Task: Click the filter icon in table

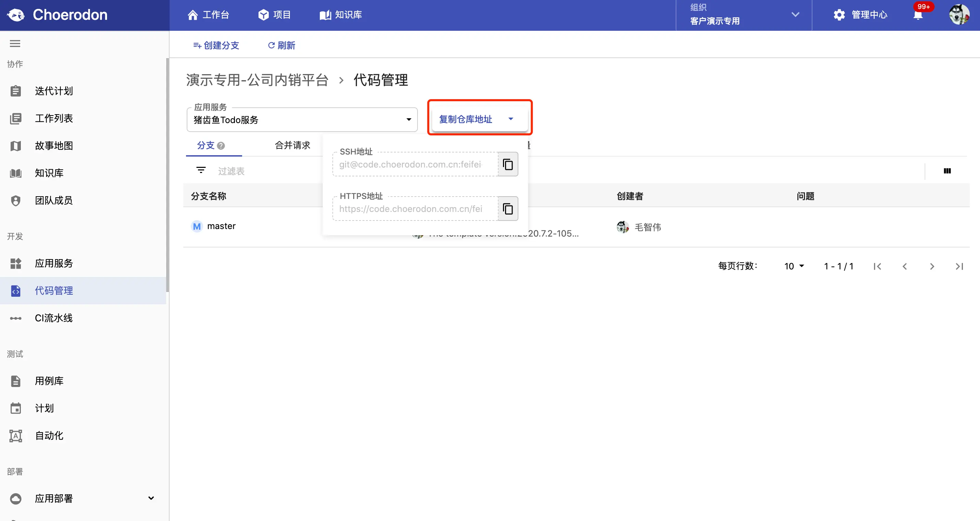Action: 201,170
